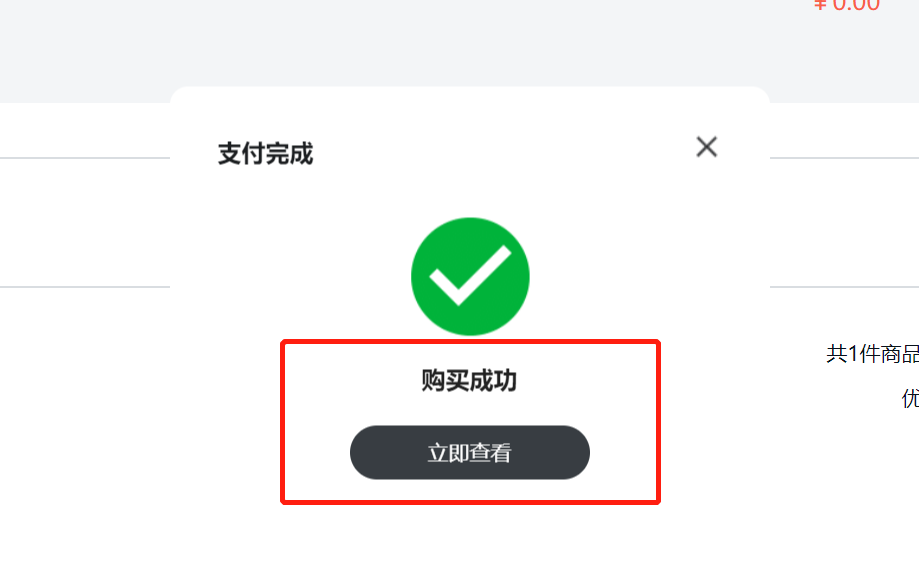Image resolution: width=919 pixels, height=567 pixels.
Task: Open the purchased item with the dark pill button
Action: pyautogui.click(x=469, y=452)
